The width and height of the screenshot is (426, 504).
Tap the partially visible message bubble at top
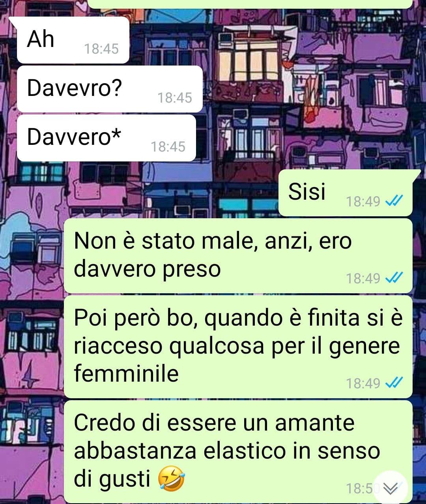click(x=250, y=4)
